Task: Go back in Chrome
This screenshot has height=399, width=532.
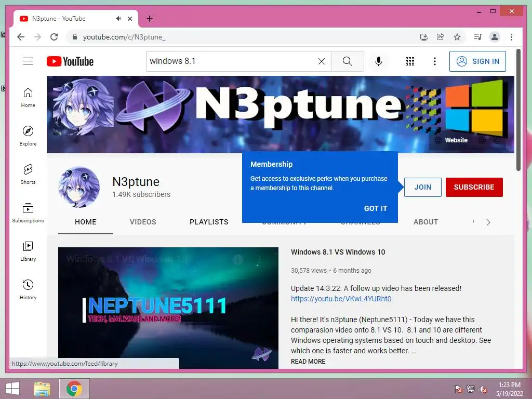Action: point(21,37)
